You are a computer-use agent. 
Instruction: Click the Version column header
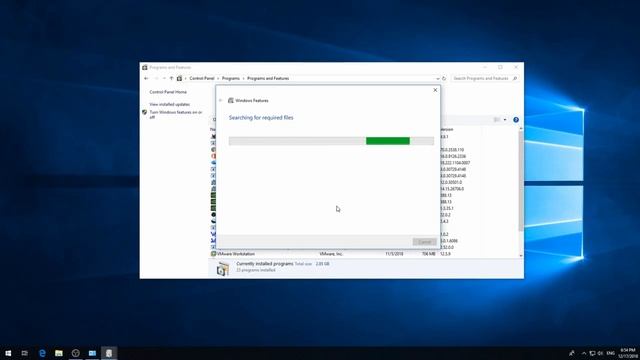(447, 129)
